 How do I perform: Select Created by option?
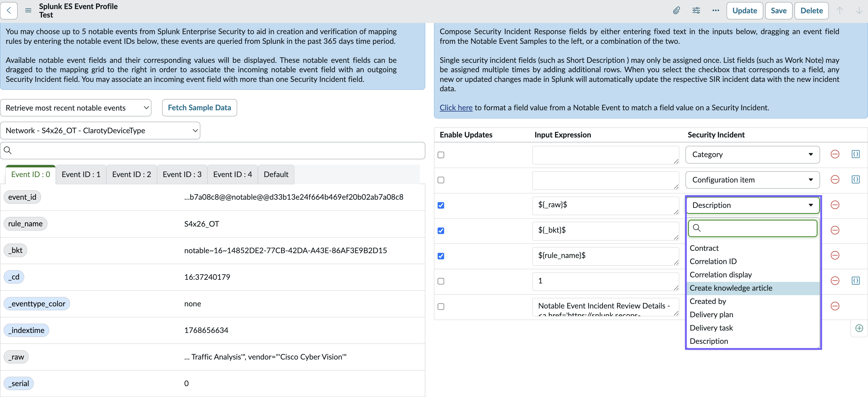click(753, 301)
